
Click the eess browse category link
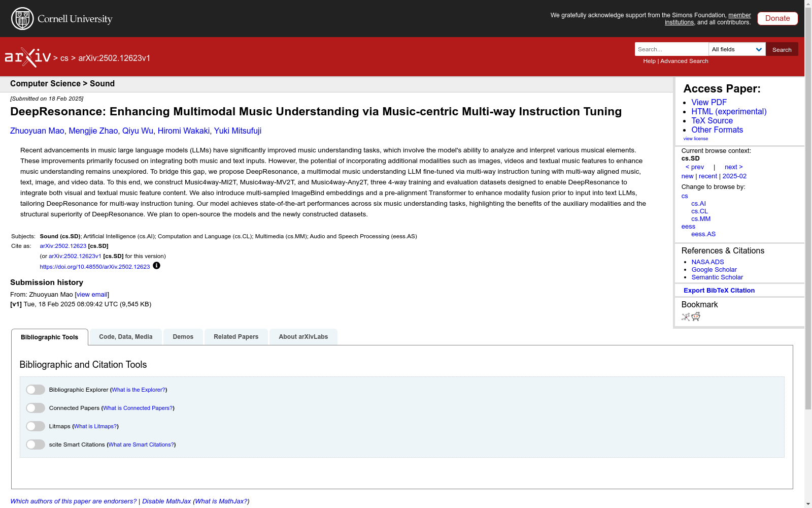click(688, 227)
